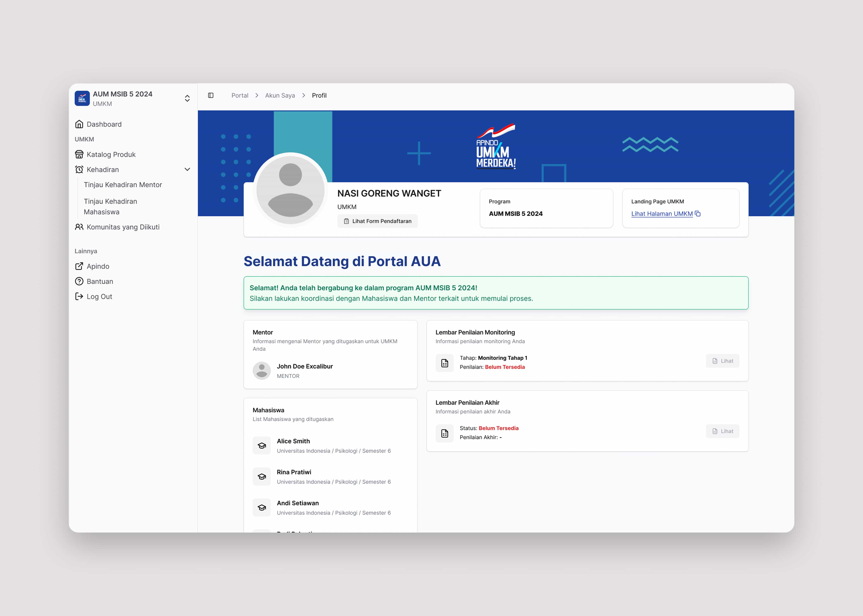Click the Apindo UMKM Merdeka banner logo
The height and width of the screenshot is (616, 863).
[496, 146]
